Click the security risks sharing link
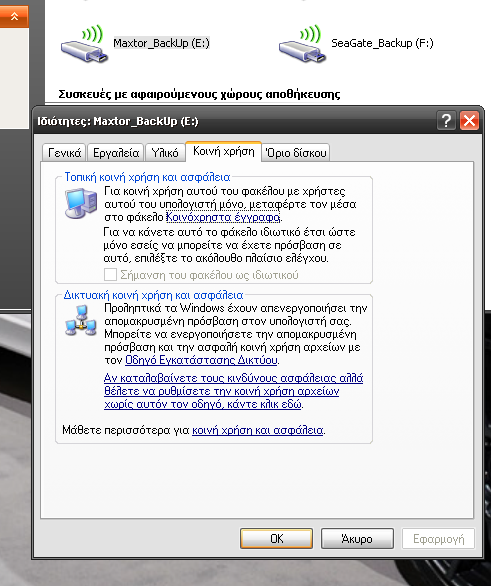This screenshot has width=491, height=586. [234, 391]
